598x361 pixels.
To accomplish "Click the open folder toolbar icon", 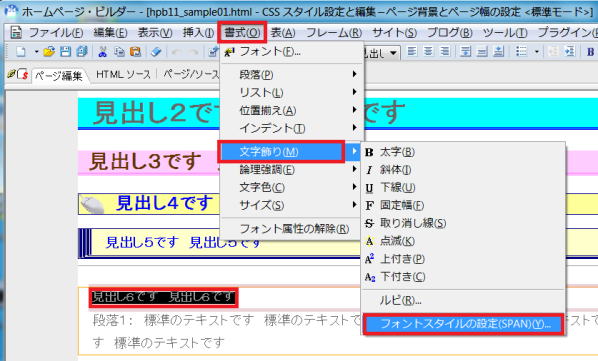I will pyautogui.click(x=49, y=51).
